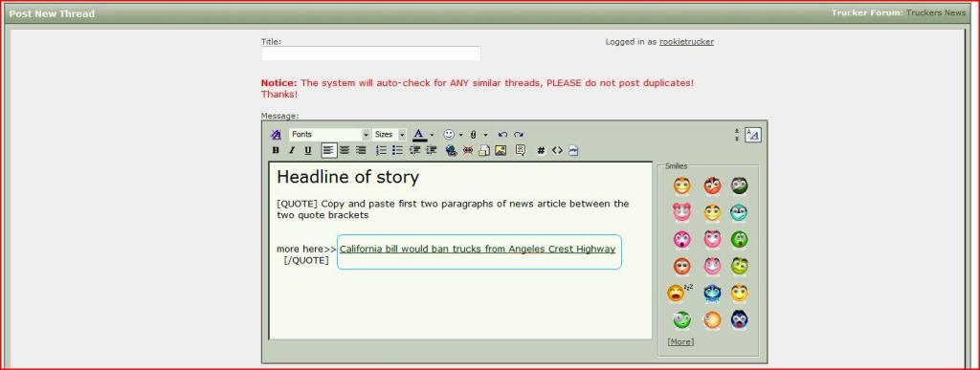980x370 pixels.
Task: Toggle underline formatting in message editor
Action: click(307, 150)
